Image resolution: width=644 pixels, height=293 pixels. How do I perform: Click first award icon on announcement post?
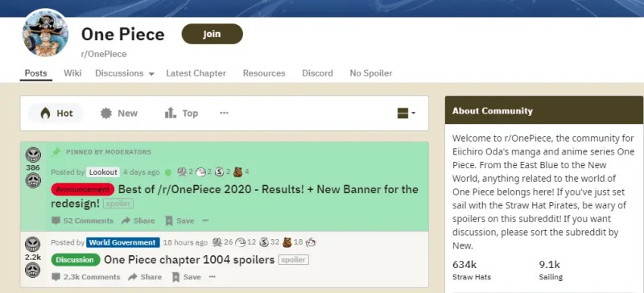click(182, 172)
